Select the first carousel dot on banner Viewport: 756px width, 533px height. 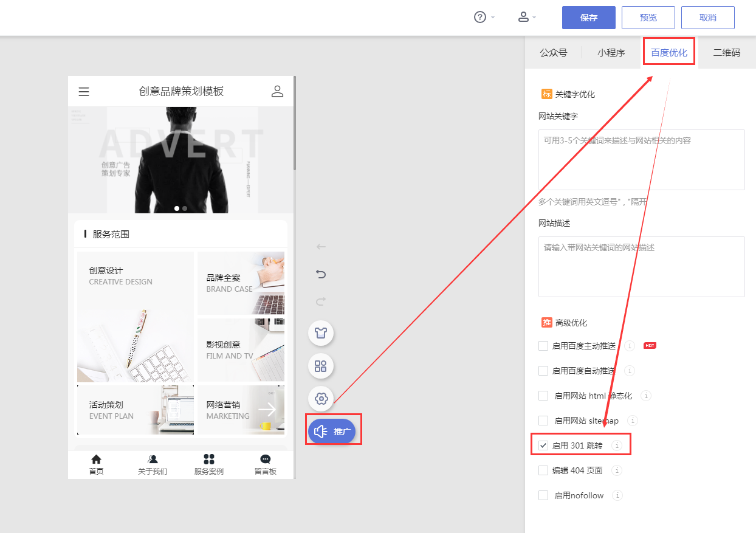point(177,208)
